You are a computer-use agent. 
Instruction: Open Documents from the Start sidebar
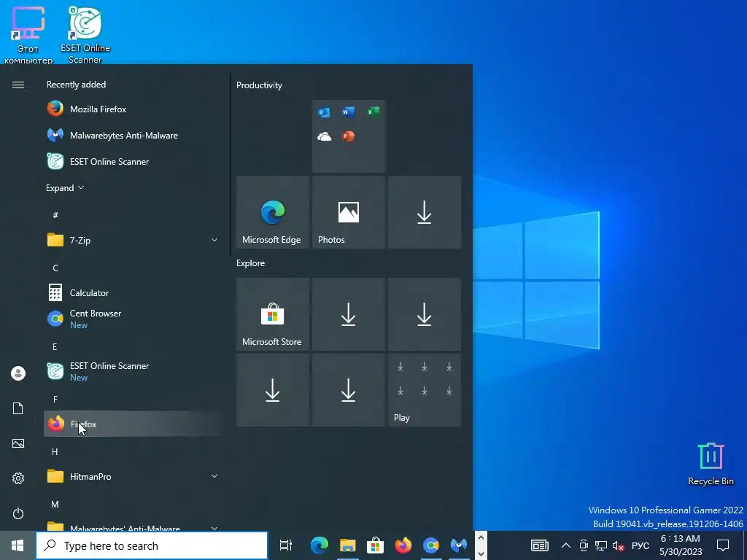tap(18, 408)
